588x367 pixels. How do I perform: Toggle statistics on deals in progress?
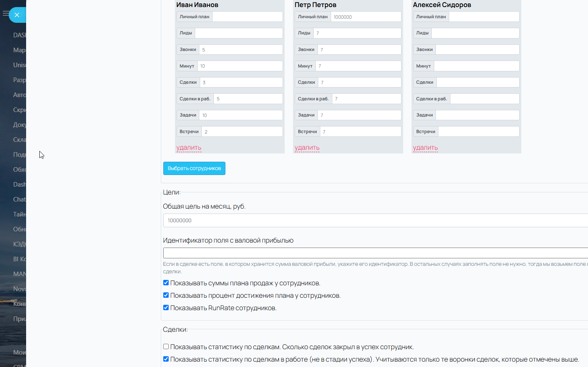click(166, 359)
